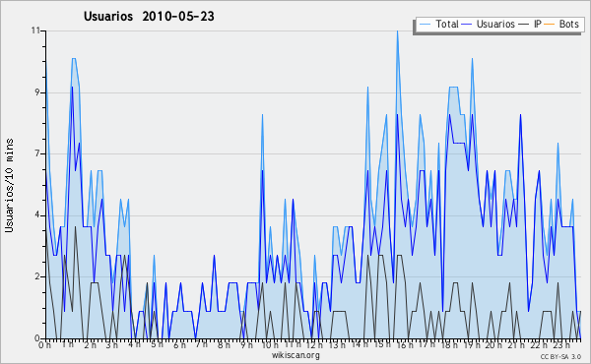Screen dimensions: 591x364
Task: Click the x-axis label '22 h'
Action: click(x=539, y=344)
